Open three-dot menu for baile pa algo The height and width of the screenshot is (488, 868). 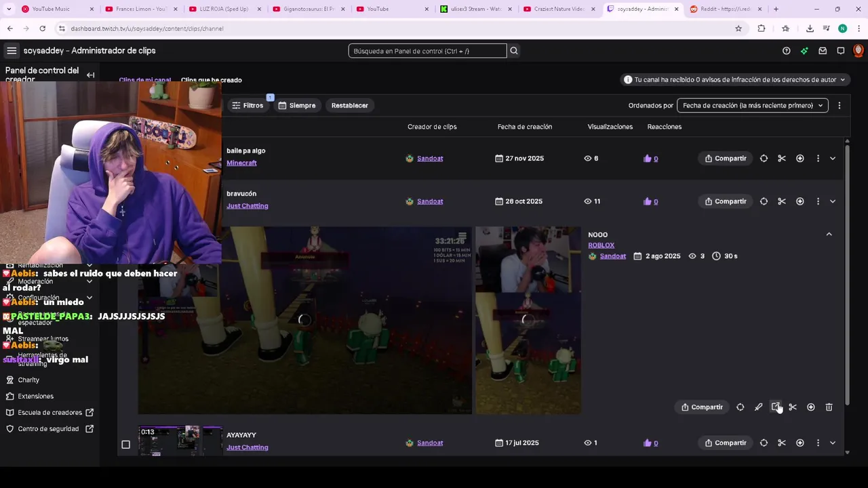pyautogui.click(x=818, y=159)
